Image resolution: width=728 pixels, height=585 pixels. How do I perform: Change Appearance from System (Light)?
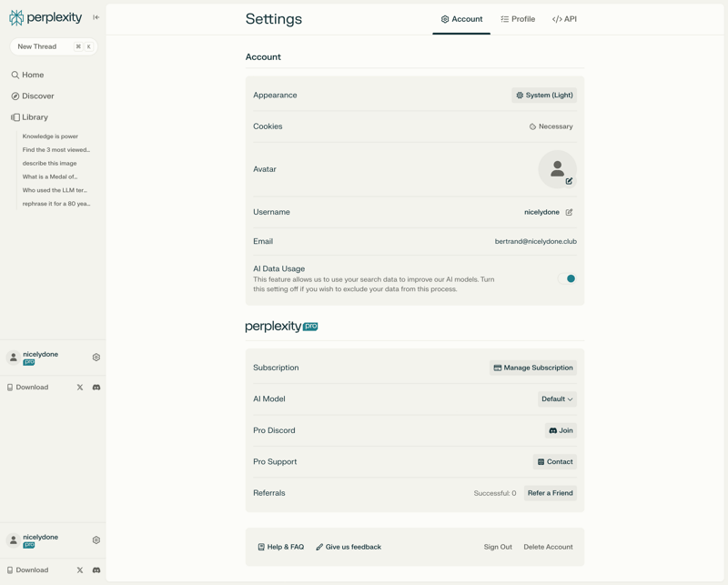544,95
